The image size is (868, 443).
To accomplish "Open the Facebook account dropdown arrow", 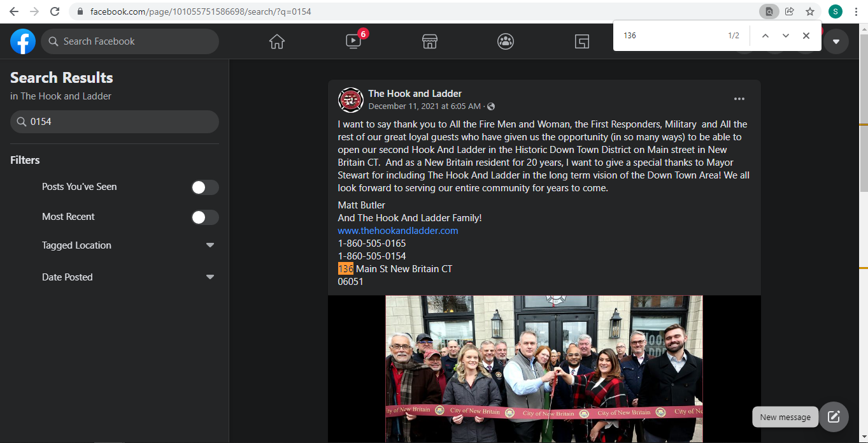I will [x=836, y=41].
